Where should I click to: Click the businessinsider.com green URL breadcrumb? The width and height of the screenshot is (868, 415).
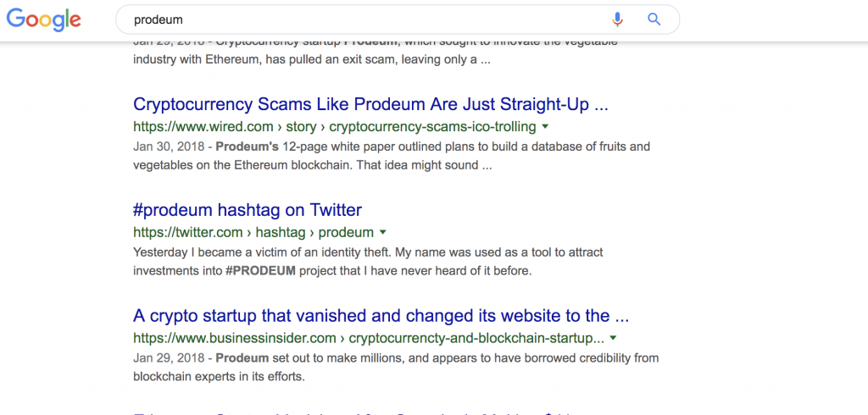coord(369,338)
